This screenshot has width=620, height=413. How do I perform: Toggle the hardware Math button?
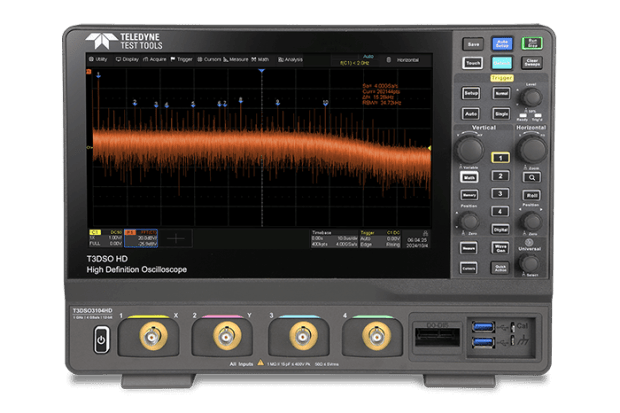click(x=469, y=177)
